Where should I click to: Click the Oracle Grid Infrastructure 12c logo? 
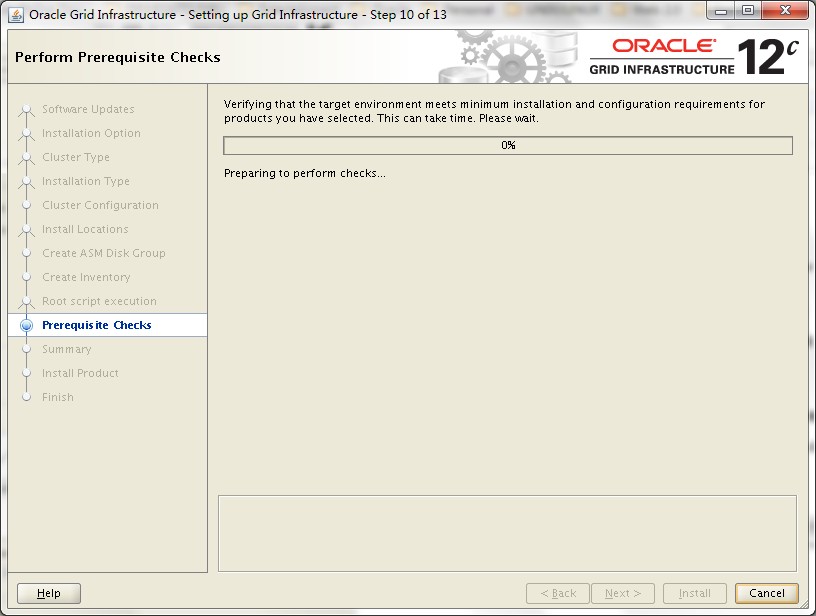694,56
